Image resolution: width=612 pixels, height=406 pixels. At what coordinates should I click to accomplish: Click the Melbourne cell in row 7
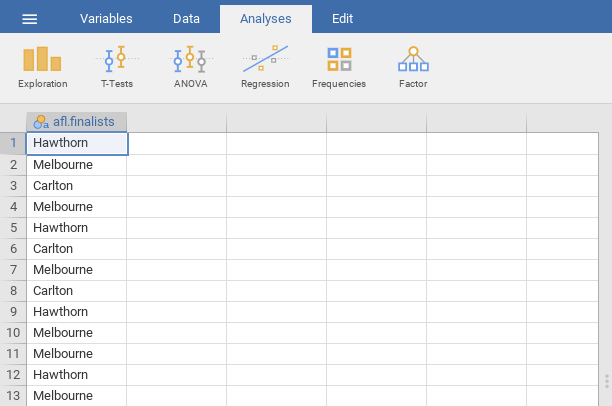76,270
